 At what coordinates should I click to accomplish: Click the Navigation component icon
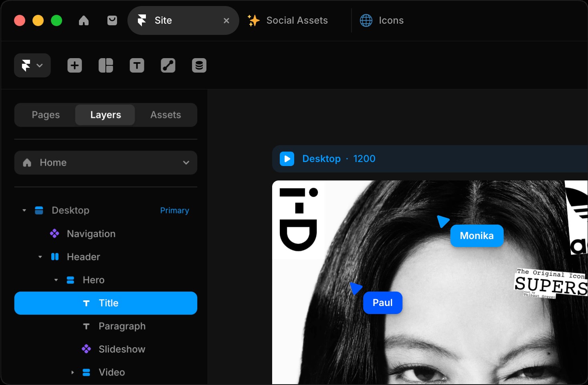[55, 233]
